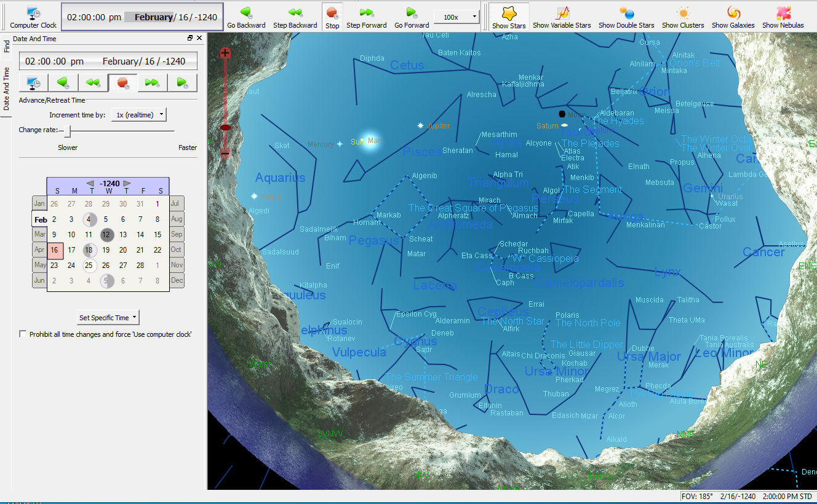Select the Aug month tab in calendar
The width and height of the screenshot is (817, 504).
point(177,219)
